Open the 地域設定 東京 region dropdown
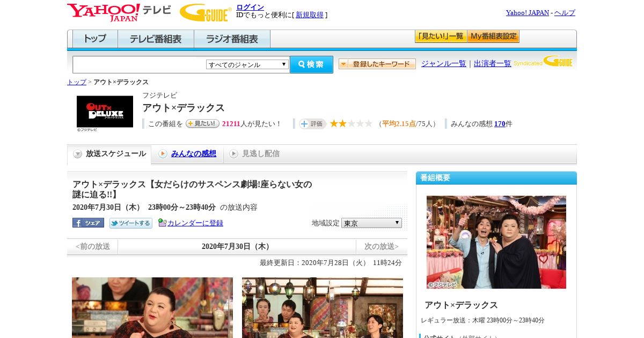This screenshot has height=338, width=644. (x=371, y=223)
